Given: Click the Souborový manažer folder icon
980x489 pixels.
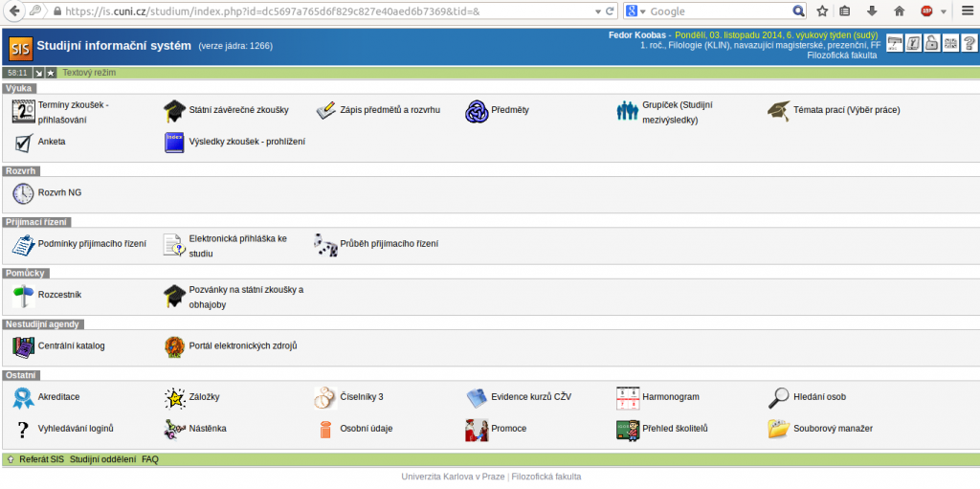Looking at the screenshot, I should [778, 430].
